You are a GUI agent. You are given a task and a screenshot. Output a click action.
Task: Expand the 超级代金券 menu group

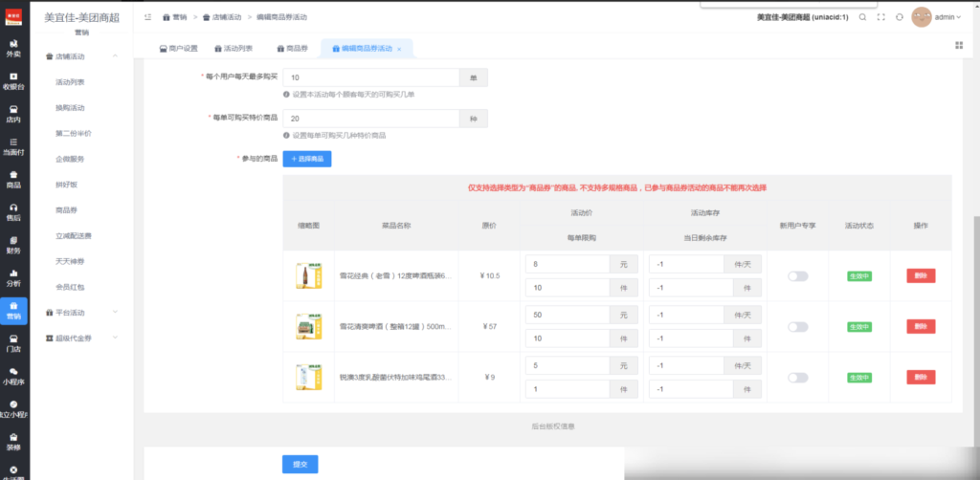pyautogui.click(x=82, y=338)
